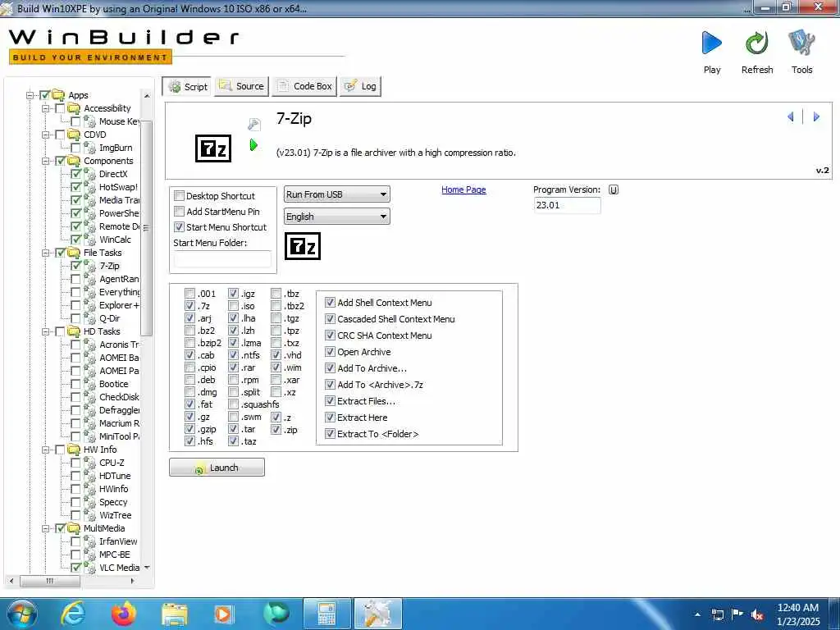
Task: Launch Firefox from taskbar
Action: click(x=123, y=614)
